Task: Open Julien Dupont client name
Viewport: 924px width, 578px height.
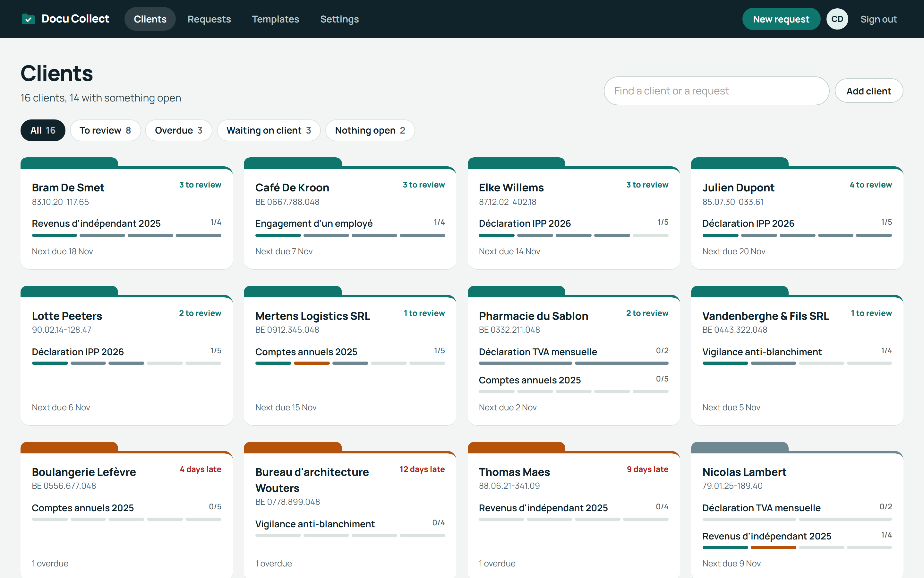Action: 738,188
